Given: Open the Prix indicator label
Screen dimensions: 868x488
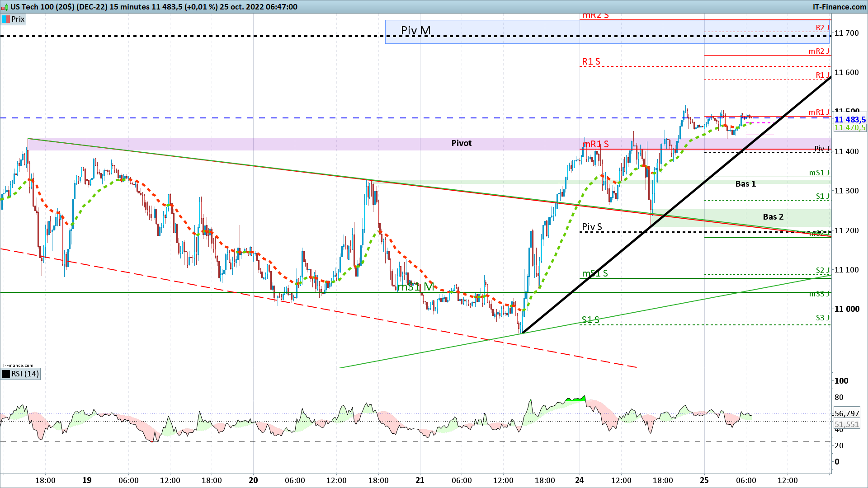Looking at the screenshot, I should [x=18, y=19].
